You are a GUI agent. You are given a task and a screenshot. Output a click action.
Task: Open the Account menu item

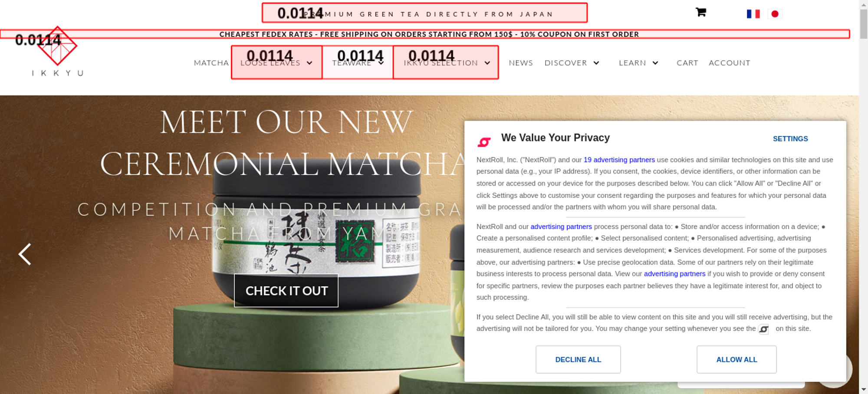(x=729, y=63)
